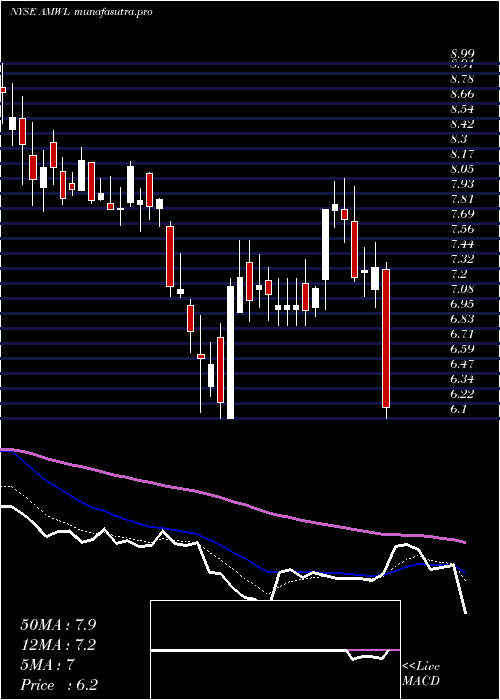Click the 7.08 price axis label
The width and height of the screenshot is (500, 700).
coord(462,289)
